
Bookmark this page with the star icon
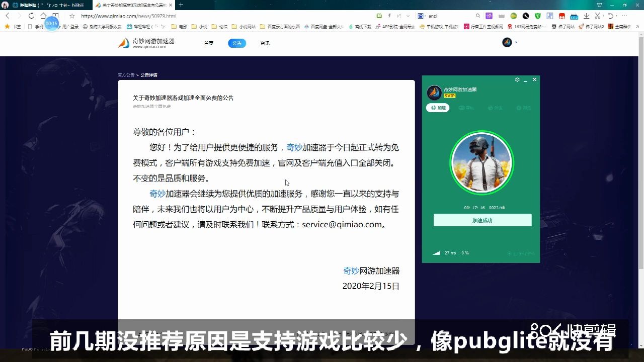coord(72,16)
